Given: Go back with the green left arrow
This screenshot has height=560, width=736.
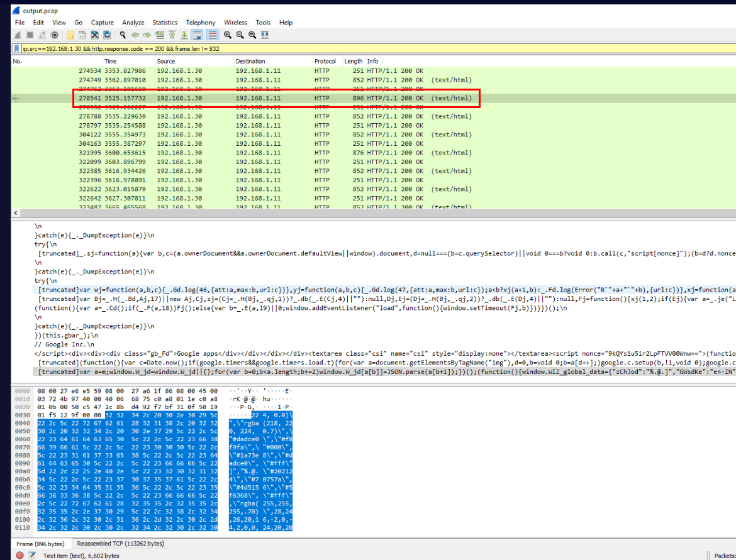Looking at the screenshot, I should pyautogui.click(x=135, y=35).
